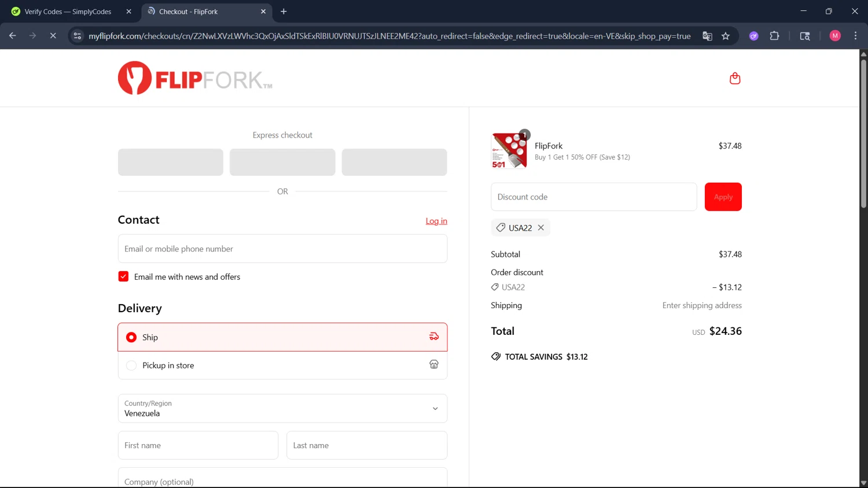Click the store icon in Pickup row
The image size is (868, 488).
click(x=434, y=364)
